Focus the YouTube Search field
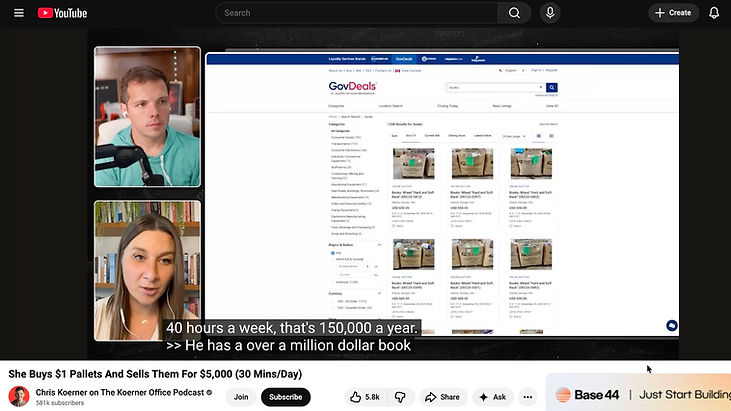 pos(357,13)
